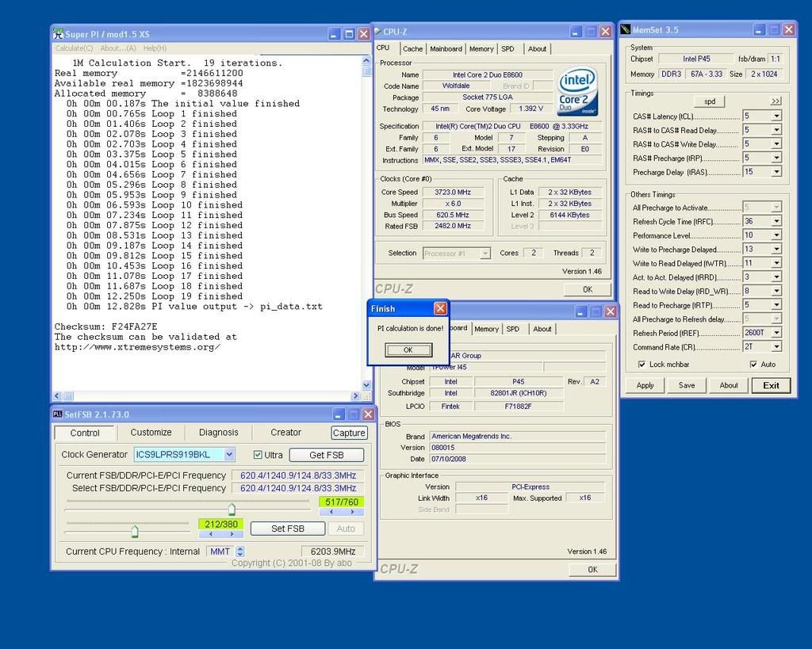Switch to Memory tab in upper CPU-Z
Viewport: 812px width, 649px height.
[481, 48]
